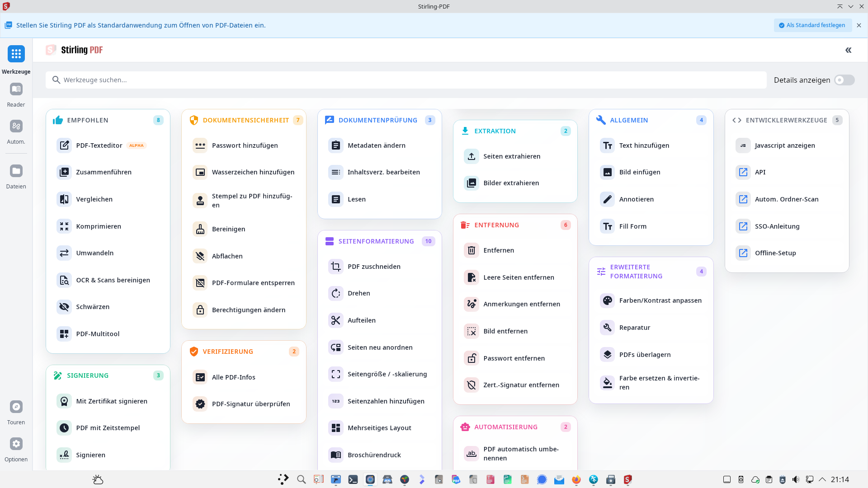Screen dimensions: 868x488
Task: Select the Komprimieren compress icon
Action: 64,226
